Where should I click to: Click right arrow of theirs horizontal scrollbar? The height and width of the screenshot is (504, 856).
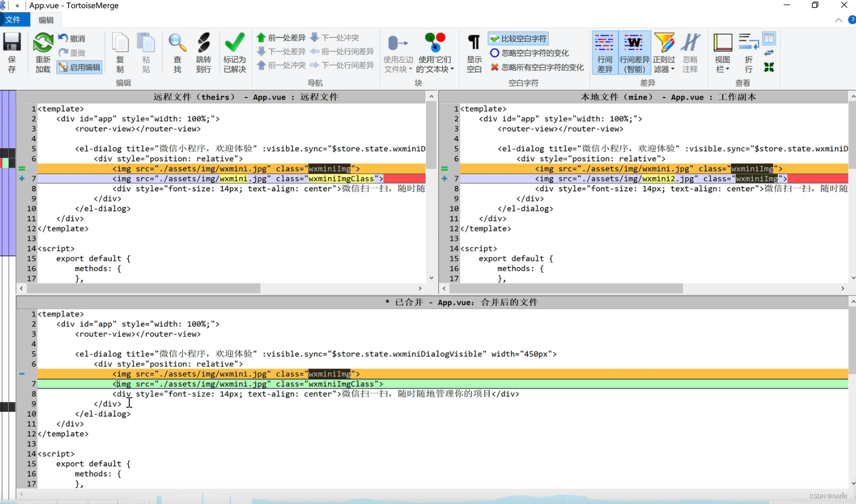[x=420, y=288]
